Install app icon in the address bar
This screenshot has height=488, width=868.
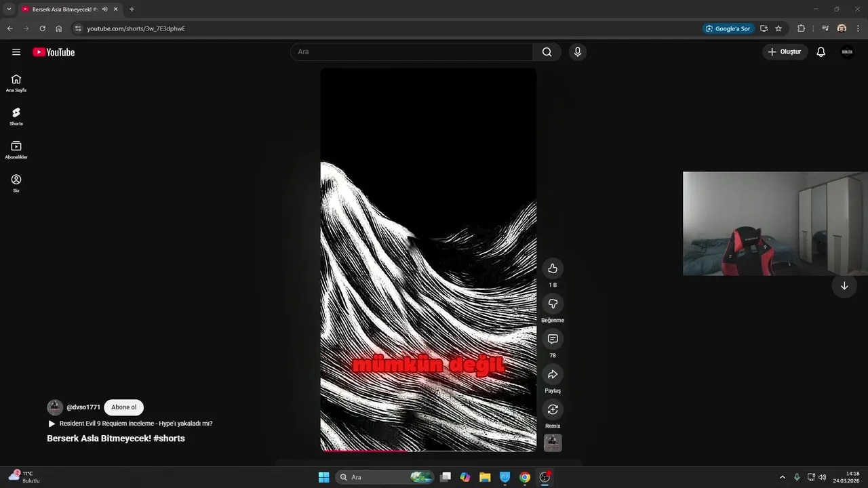click(x=764, y=28)
